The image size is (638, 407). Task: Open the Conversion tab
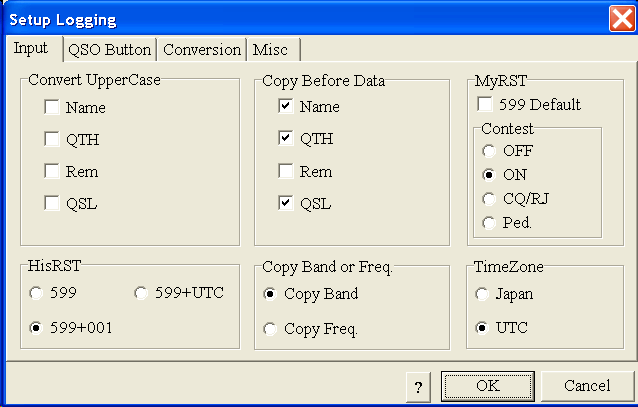[202, 49]
